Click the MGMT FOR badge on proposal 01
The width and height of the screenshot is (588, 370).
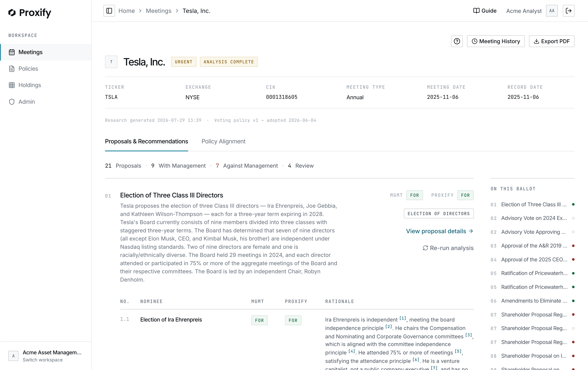pyautogui.click(x=414, y=195)
